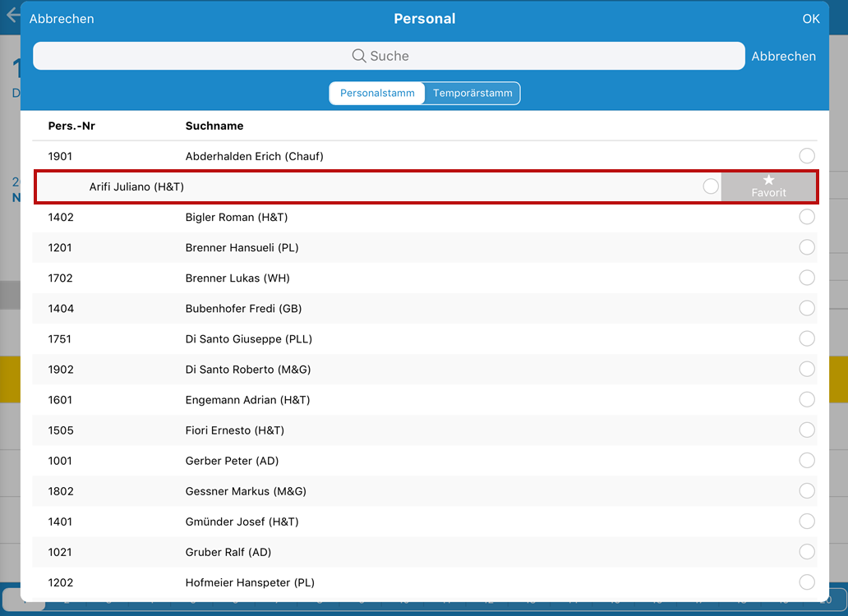Click personnel number 1902
The width and height of the screenshot is (848, 616).
tap(61, 370)
